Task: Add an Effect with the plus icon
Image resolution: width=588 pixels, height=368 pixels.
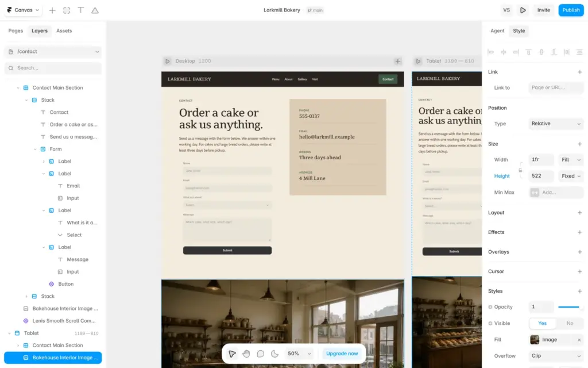Action: click(x=579, y=232)
